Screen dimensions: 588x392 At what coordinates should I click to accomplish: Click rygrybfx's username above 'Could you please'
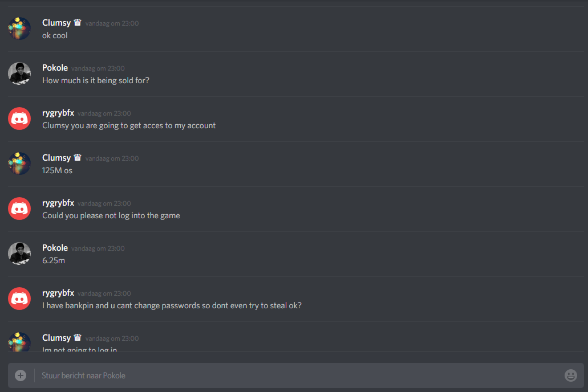pos(58,203)
